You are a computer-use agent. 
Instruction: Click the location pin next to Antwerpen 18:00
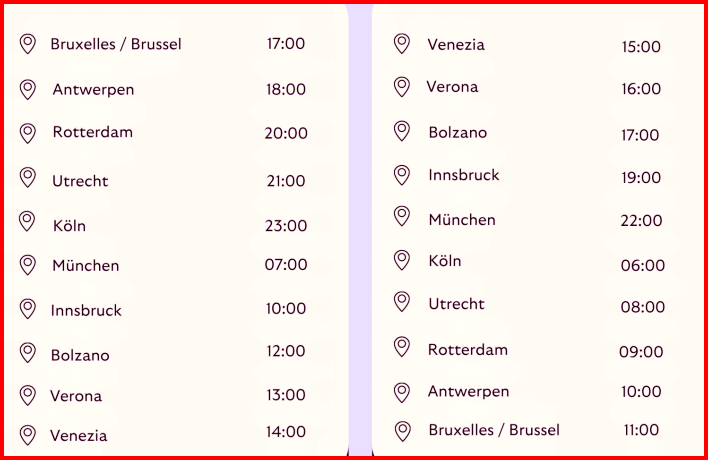point(28,89)
